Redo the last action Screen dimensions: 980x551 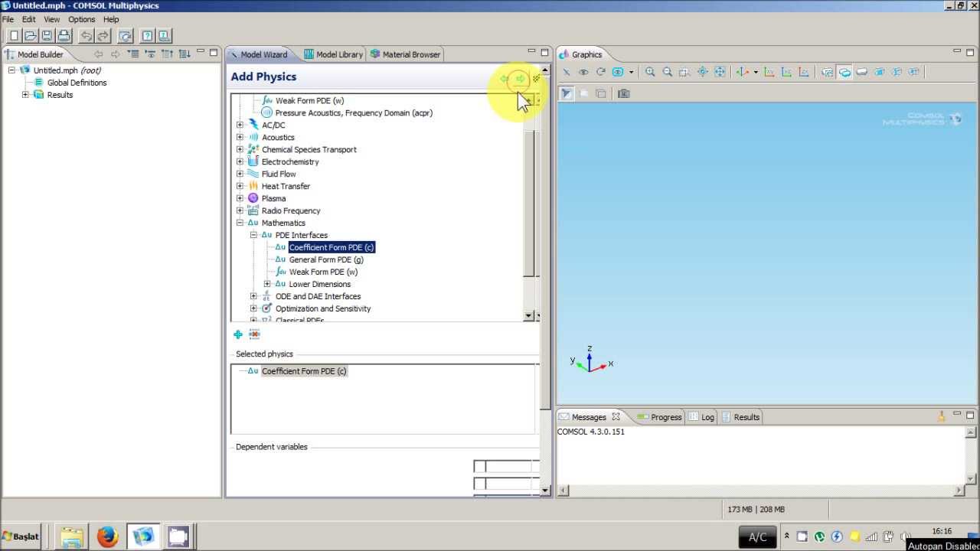tap(103, 36)
